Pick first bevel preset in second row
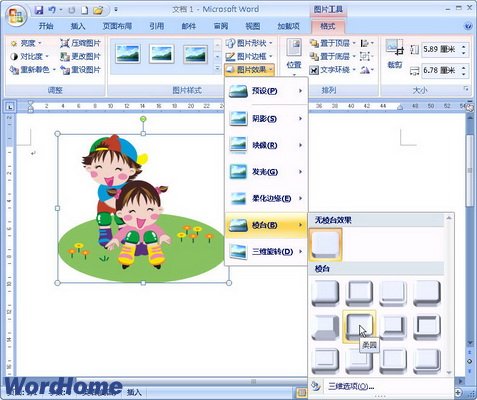This screenshot has height=400, width=477. 326,327
